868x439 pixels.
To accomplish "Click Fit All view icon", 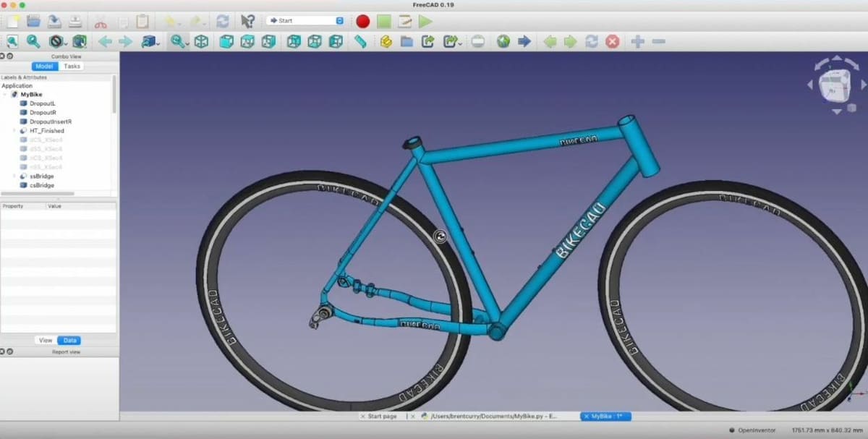I will click(12, 41).
